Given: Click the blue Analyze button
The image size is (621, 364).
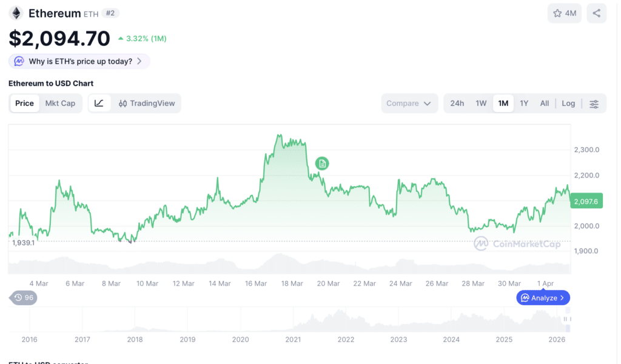Looking at the screenshot, I should (x=543, y=297).
